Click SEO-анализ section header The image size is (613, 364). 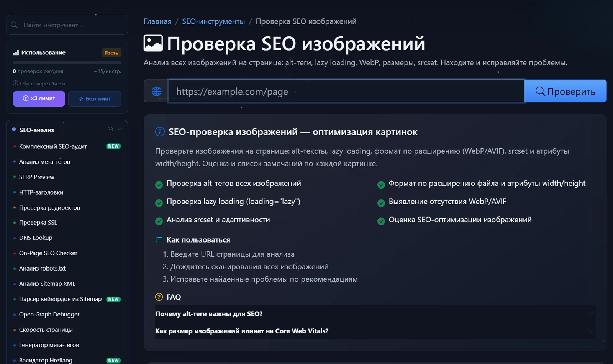coord(67,130)
